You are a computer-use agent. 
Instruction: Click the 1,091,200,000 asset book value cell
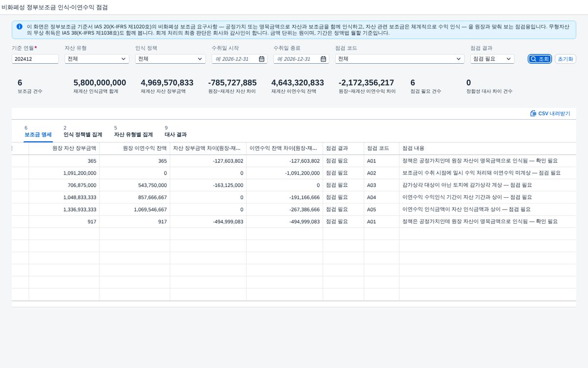pos(64,173)
